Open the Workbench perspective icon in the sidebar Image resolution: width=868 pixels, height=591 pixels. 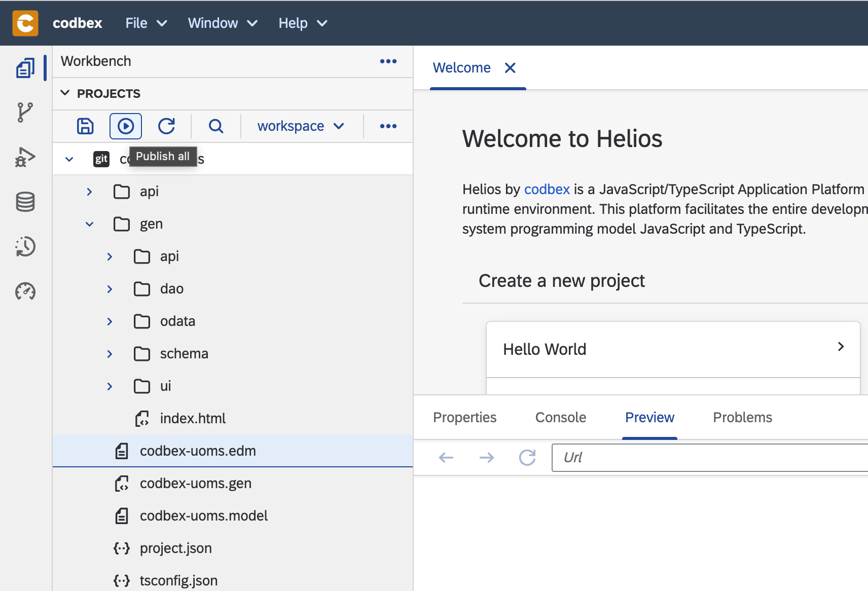tap(25, 68)
